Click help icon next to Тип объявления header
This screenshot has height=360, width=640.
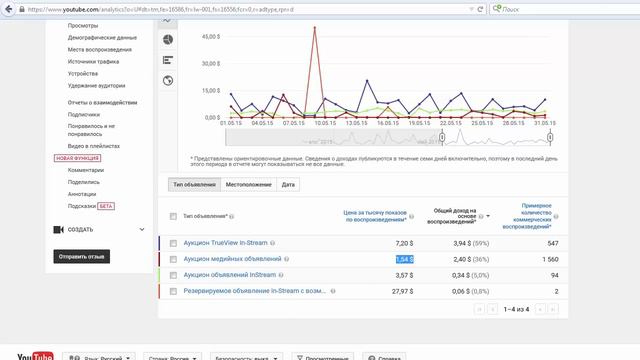231,216
